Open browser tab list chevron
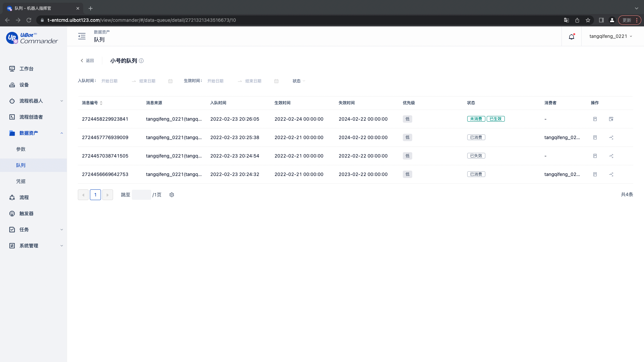 click(x=636, y=8)
